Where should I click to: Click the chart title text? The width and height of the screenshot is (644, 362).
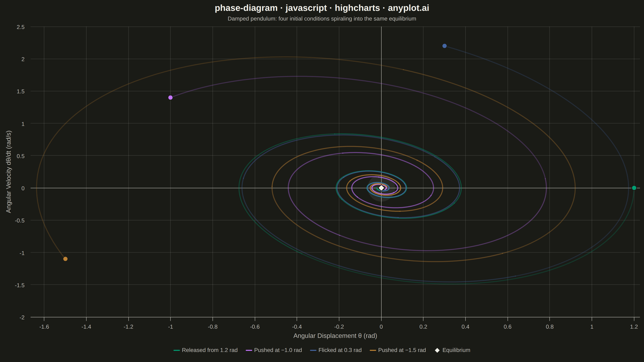tap(322, 8)
